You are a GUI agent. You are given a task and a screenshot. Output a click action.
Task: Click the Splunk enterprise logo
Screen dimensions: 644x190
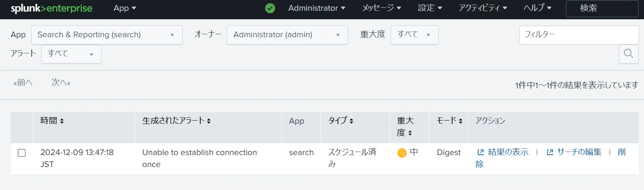[52, 8]
